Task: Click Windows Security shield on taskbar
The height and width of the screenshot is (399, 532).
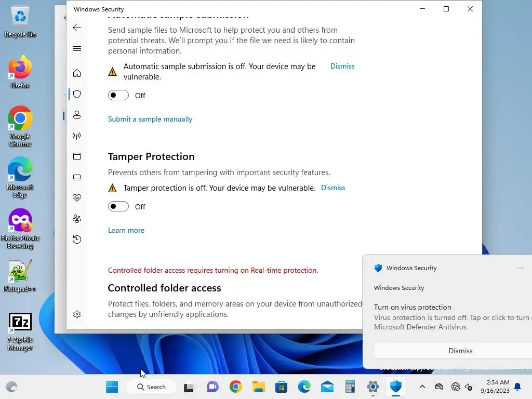Action: tap(395, 387)
